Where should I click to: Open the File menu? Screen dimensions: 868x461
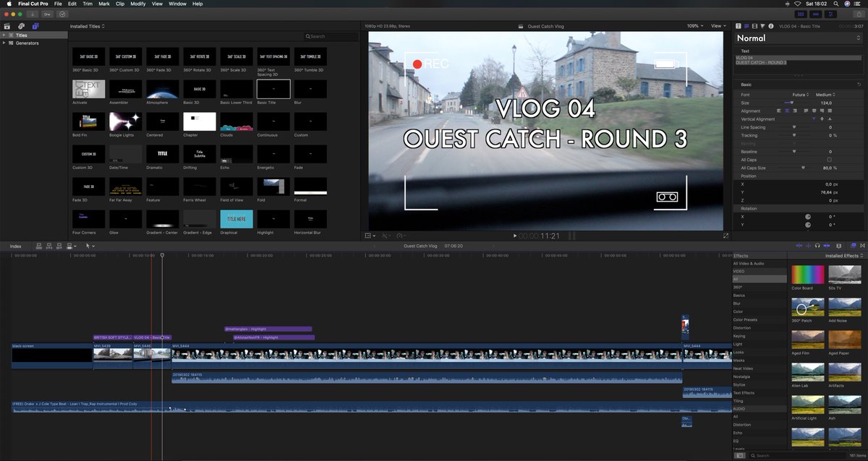coord(58,4)
